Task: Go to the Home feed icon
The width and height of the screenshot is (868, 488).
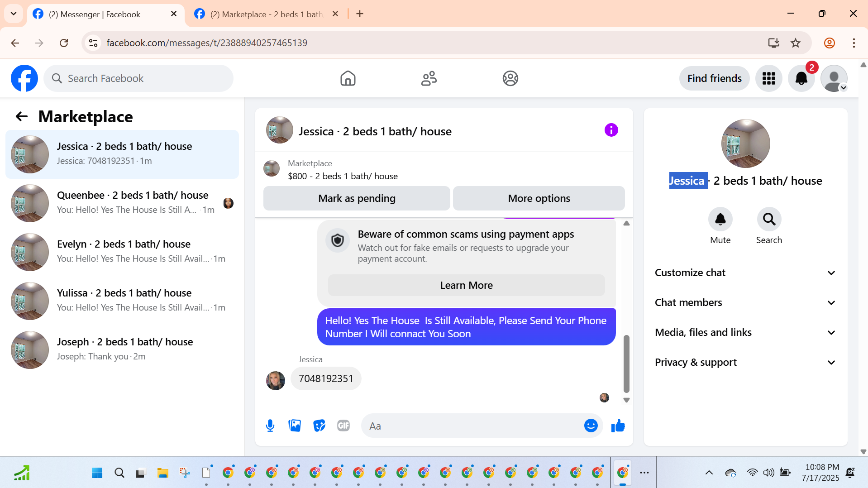Action: [348, 78]
